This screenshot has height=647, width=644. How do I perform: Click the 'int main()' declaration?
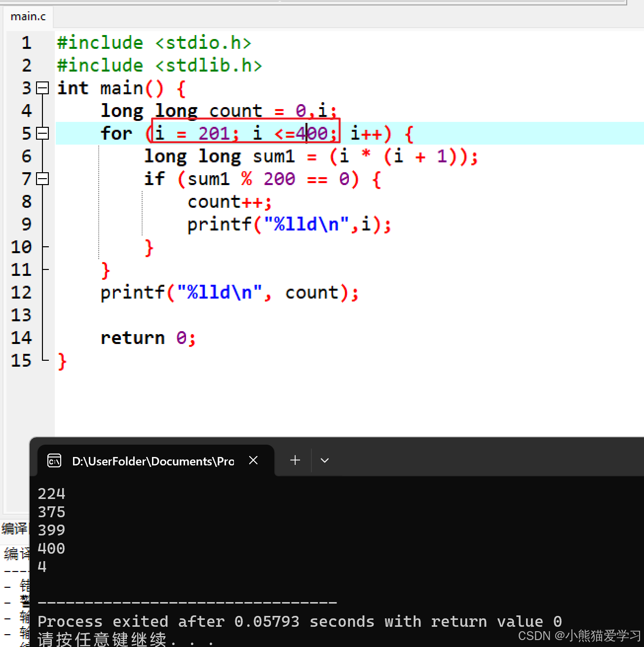[110, 88]
